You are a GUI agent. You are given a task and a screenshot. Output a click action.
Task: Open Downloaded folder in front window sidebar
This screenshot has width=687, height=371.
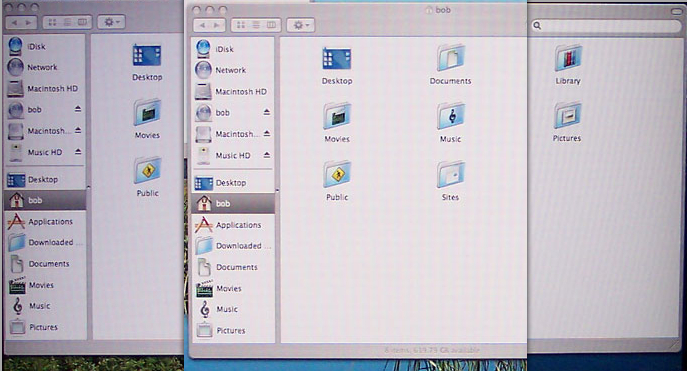click(233, 246)
